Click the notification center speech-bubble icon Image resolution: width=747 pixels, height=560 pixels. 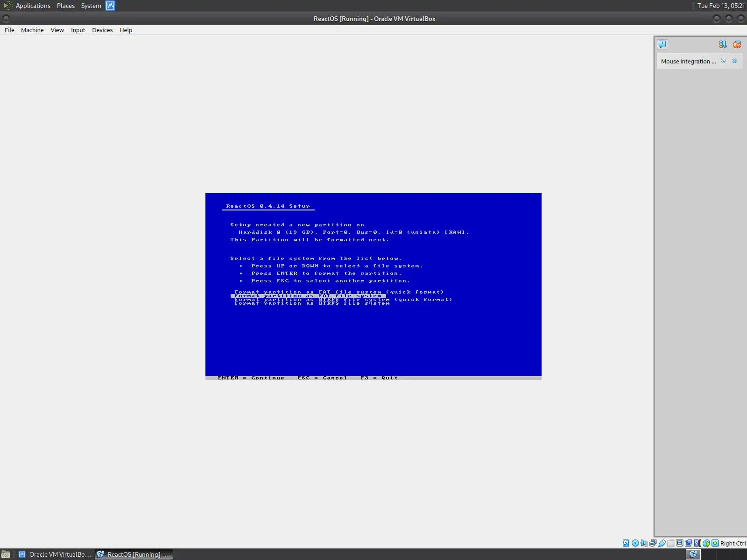[662, 44]
